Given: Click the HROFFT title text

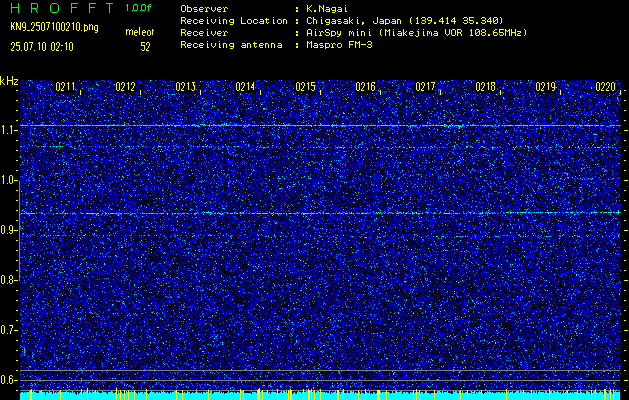Looking at the screenshot, I should [63, 8].
